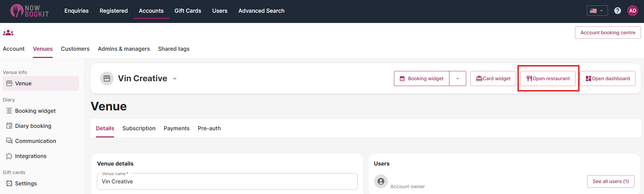Open the help question mark icon
This screenshot has height=194, width=644.
point(617,11)
